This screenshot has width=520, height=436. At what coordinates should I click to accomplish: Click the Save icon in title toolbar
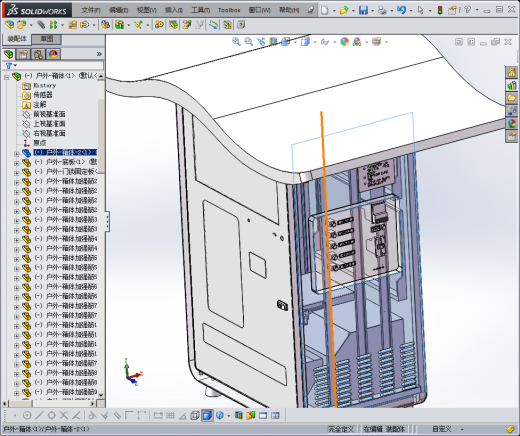pos(363,10)
